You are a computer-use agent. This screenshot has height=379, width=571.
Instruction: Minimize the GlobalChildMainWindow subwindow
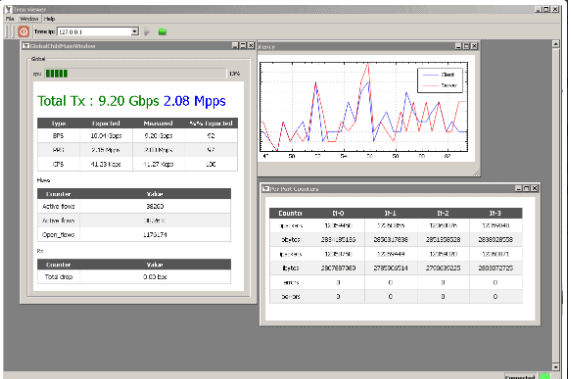pos(235,46)
